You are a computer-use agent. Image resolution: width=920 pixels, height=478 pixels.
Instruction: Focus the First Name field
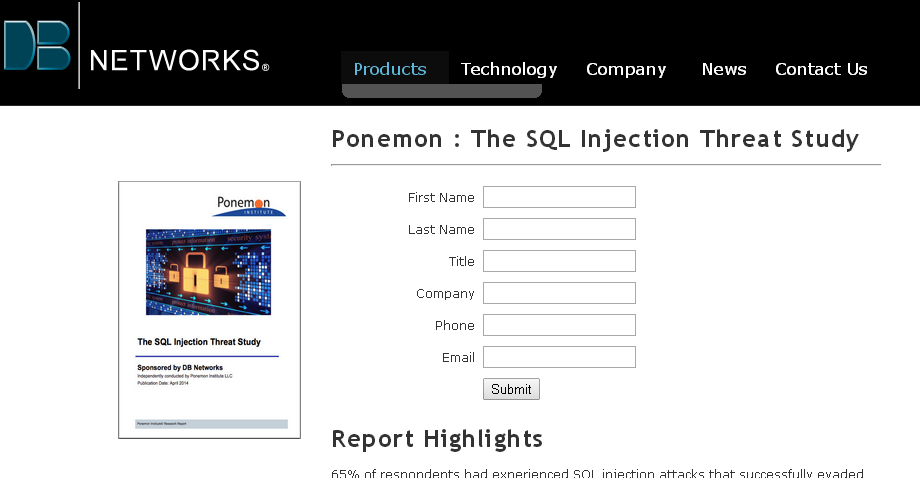559,197
